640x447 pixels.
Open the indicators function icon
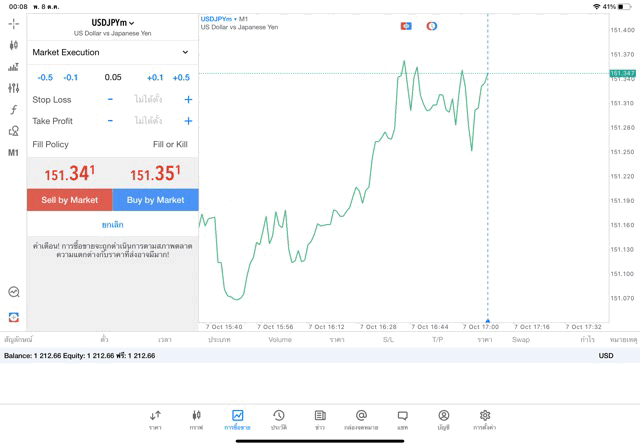[13, 110]
